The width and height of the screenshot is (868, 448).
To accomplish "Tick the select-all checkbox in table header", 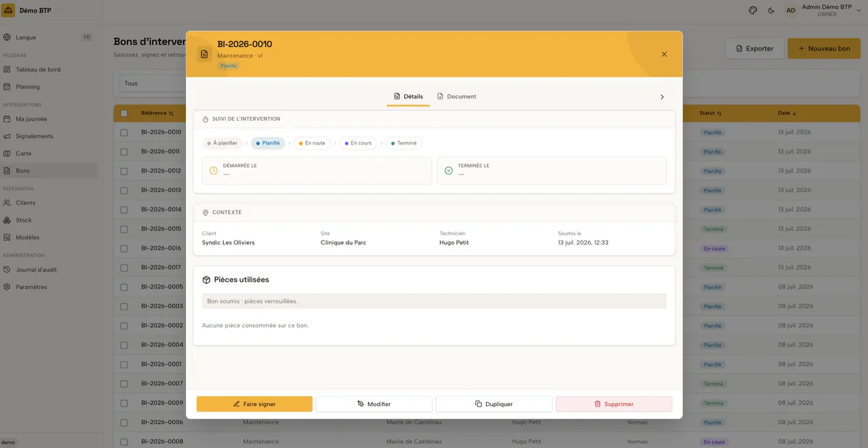I will [x=124, y=113].
